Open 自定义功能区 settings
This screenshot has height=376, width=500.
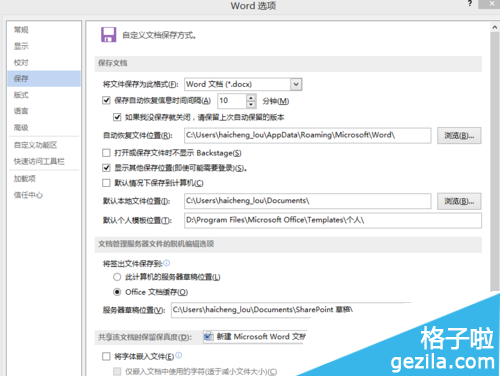click(35, 145)
